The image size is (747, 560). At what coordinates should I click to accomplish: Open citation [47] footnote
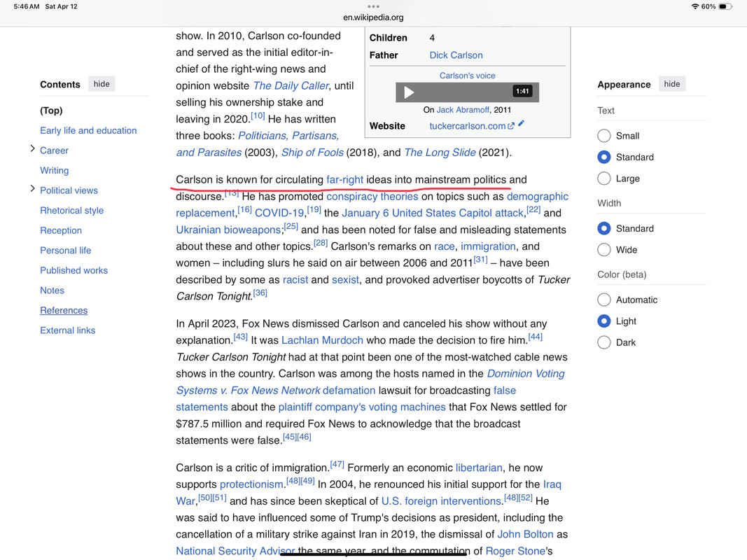click(337, 464)
